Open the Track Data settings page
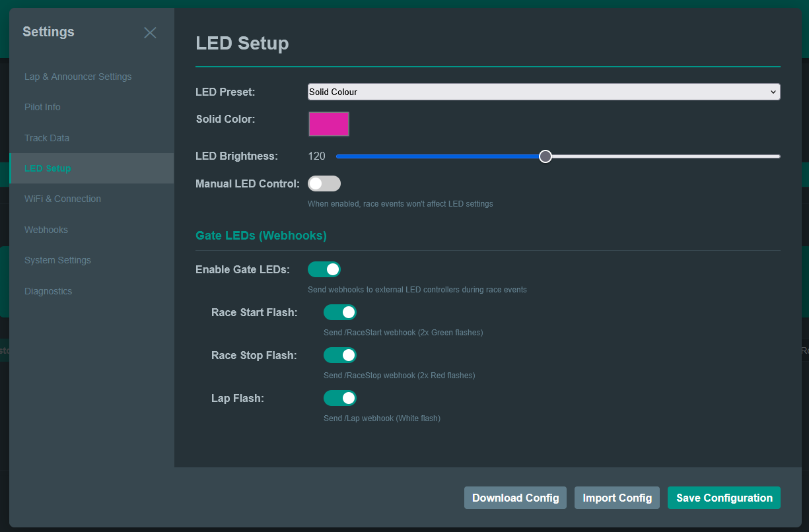Viewport: 809px width, 532px height. (x=47, y=138)
